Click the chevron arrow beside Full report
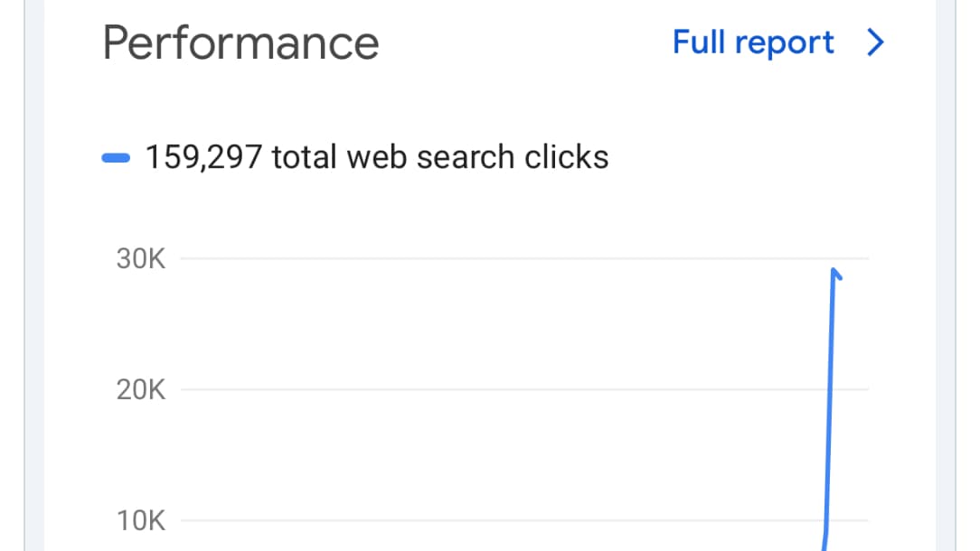This screenshot has width=980, height=551. click(874, 42)
